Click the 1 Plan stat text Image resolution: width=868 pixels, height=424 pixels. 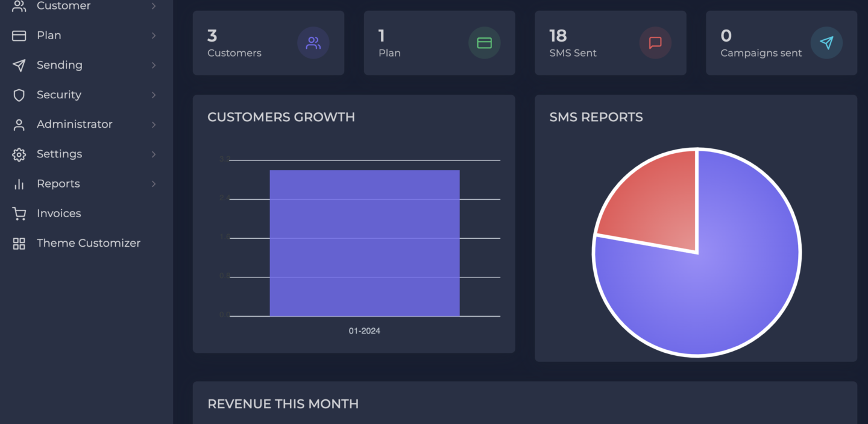pos(389,43)
